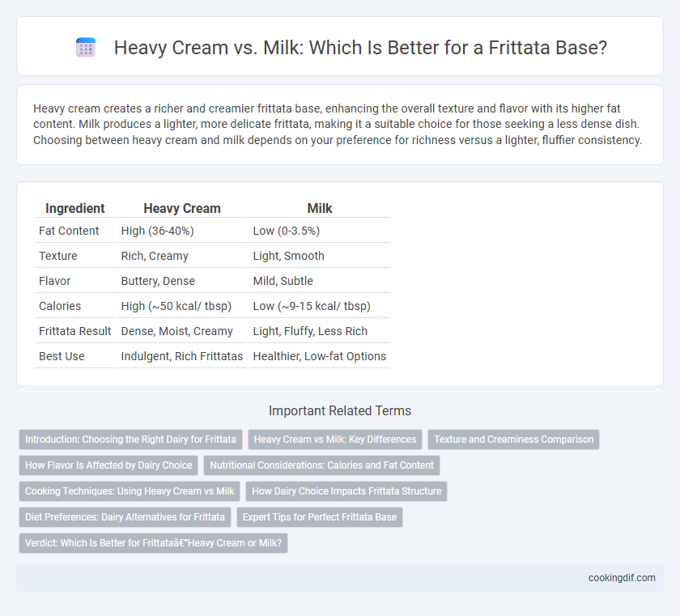Open 'Texture and Creaminess Comparison' tag

tap(513, 440)
